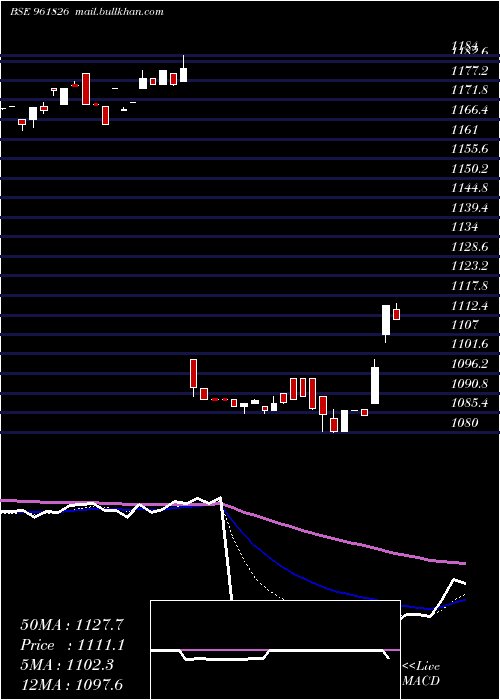500x700 pixels.
Task: Click the Price : 1111.1 readout
Action: (72, 645)
